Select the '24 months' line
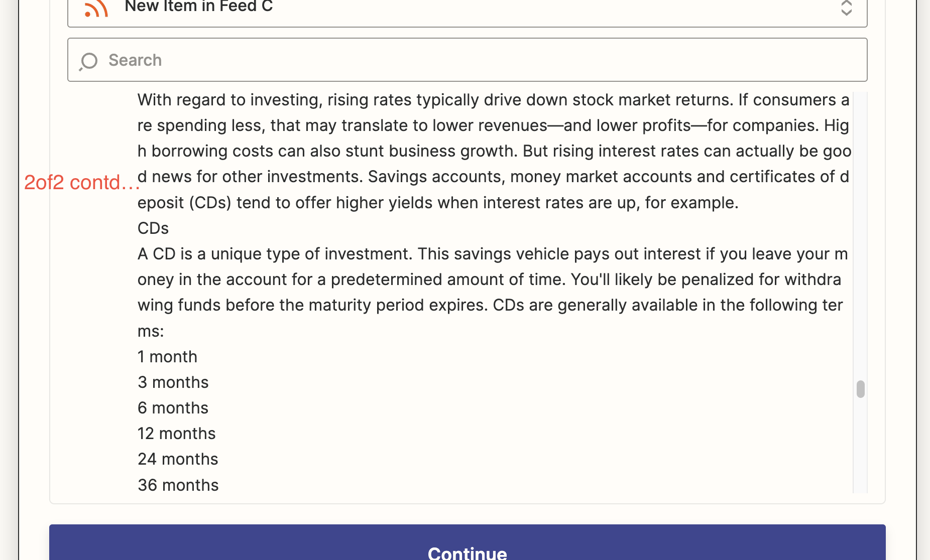This screenshot has width=930, height=560. (178, 459)
